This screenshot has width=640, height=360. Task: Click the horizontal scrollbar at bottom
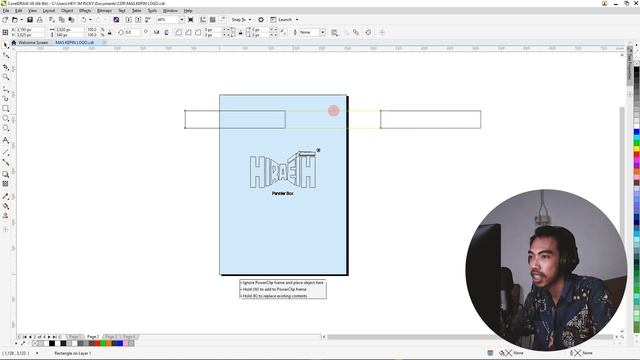[471, 337]
